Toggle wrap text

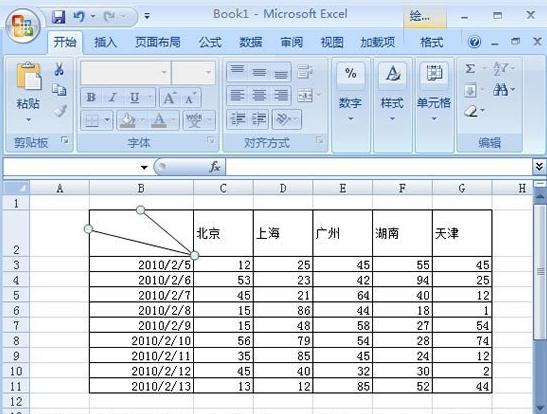(305, 71)
